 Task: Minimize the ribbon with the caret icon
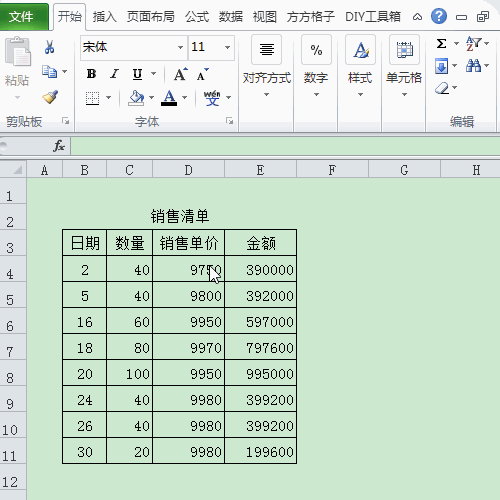click(x=417, y=17)
